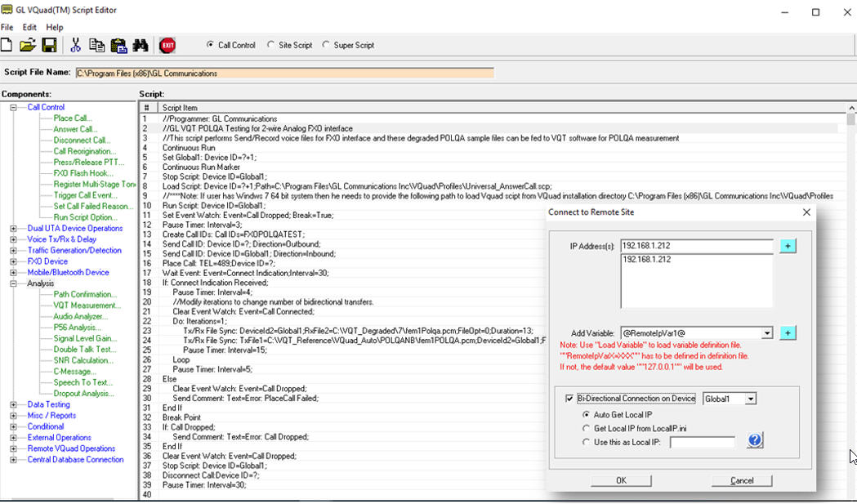Open the Global1 device dropdown
Viewport: 857px width, 504px height.
751,399
